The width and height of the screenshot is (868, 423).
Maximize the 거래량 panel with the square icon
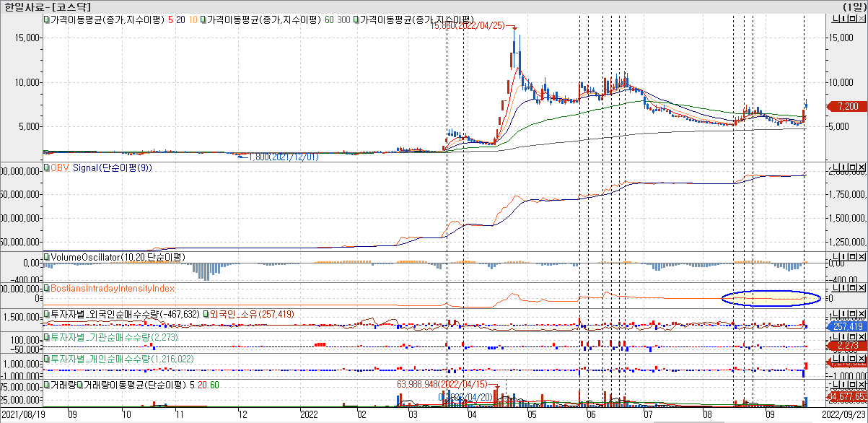click(x=853, y=385)
